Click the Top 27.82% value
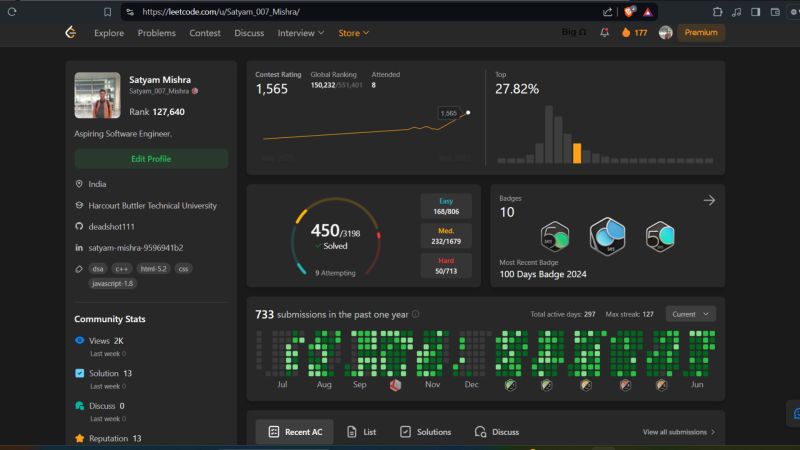The image size is (800, 450). (x=517, y=89)
